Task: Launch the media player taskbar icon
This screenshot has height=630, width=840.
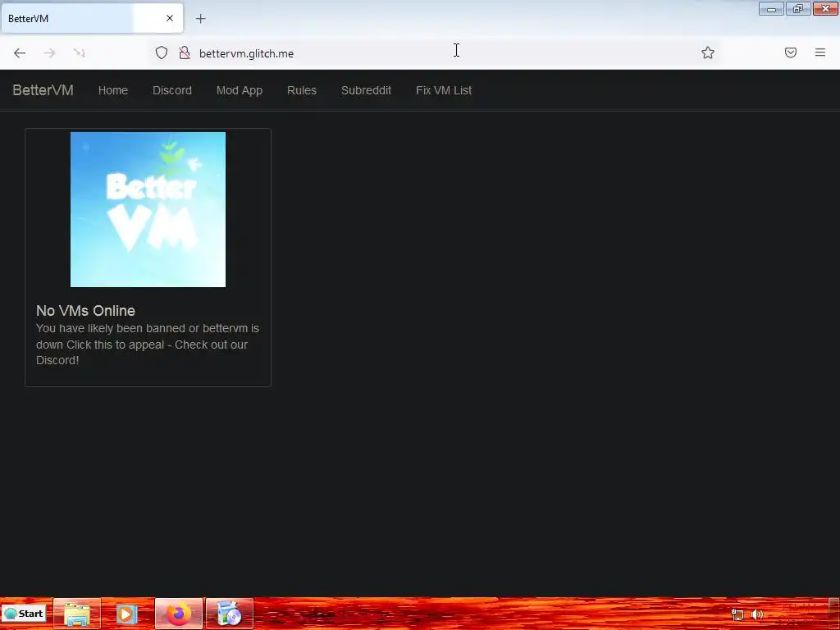Action: coord(127,614)
